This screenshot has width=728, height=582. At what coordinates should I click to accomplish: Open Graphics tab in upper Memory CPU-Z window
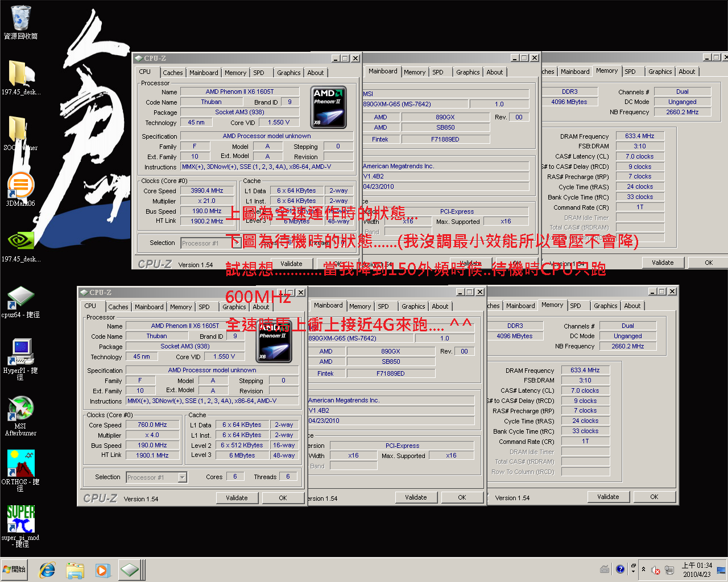pyautogui.click(x=660, y=72)
